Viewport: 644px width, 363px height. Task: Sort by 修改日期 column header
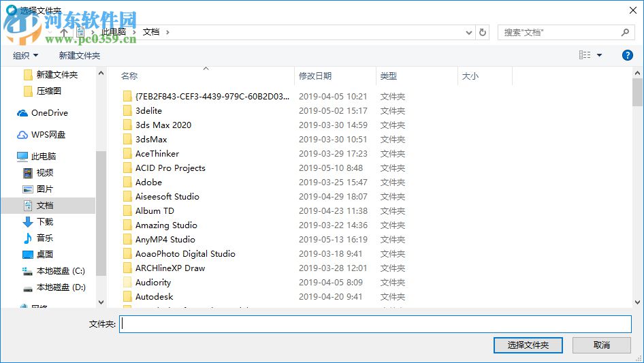pos(315,76)
